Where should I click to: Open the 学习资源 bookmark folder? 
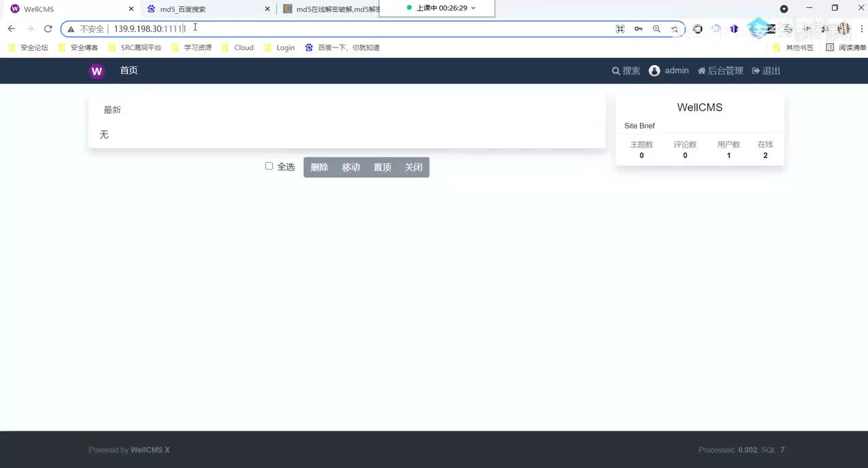[192, 47]
